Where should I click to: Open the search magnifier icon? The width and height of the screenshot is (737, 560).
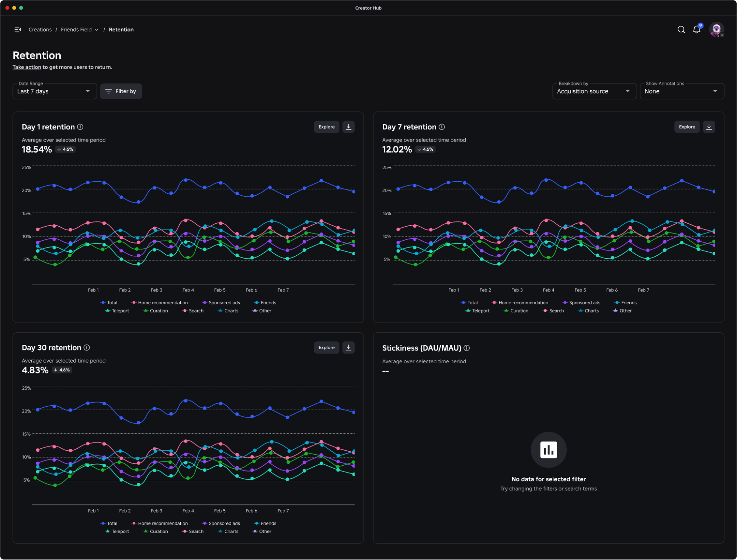pyautogui.click(x=681, y=29)
